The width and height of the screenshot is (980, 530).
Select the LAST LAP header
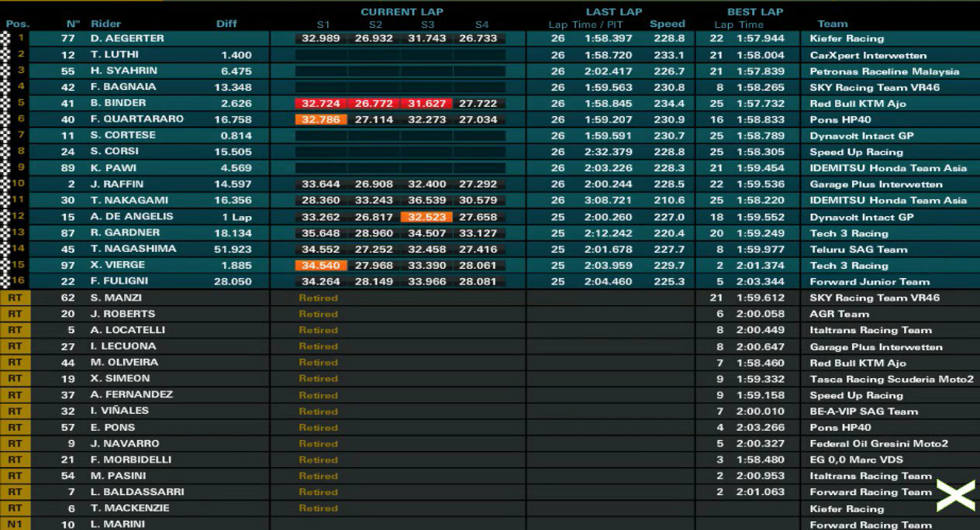(x=613, y=12)
